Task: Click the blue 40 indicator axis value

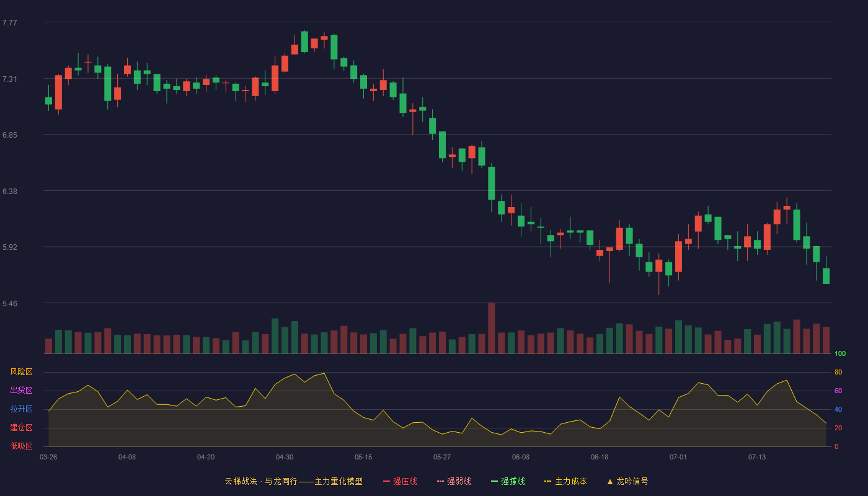Action: 838,410
